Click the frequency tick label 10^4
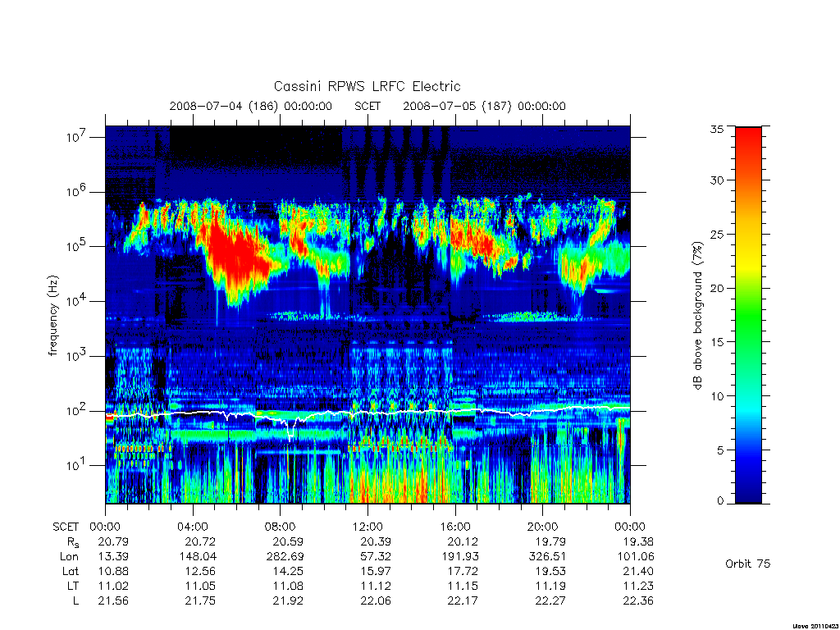840x630 pixels. pyautogui.click(x=76, y=301)
